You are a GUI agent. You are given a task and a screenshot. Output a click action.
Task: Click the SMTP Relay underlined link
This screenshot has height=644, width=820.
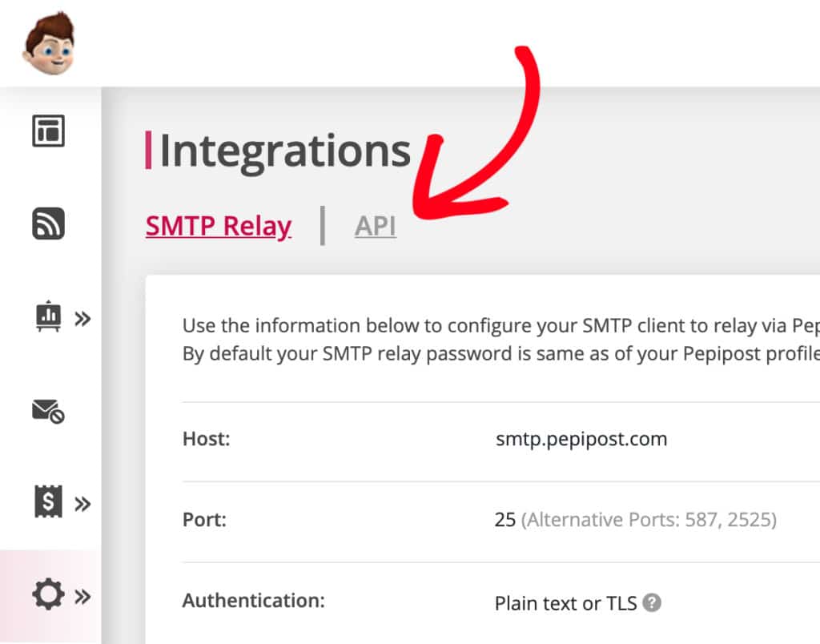tap(218, 226)
